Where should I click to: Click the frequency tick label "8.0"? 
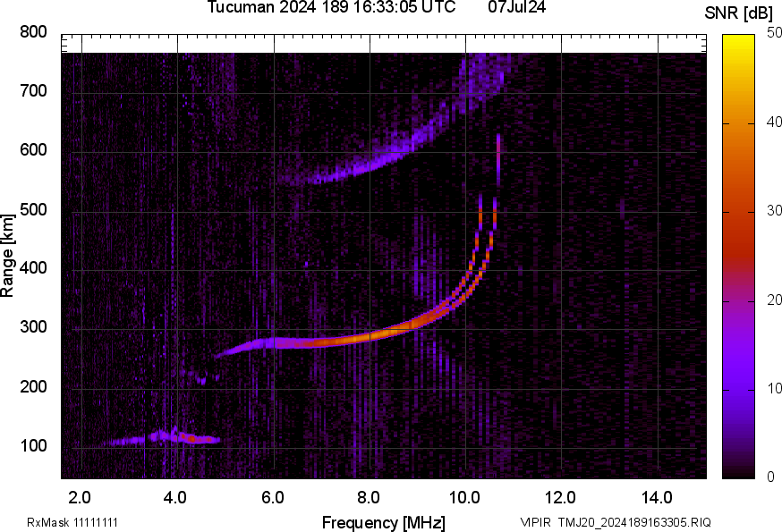(x=369, y=498)
